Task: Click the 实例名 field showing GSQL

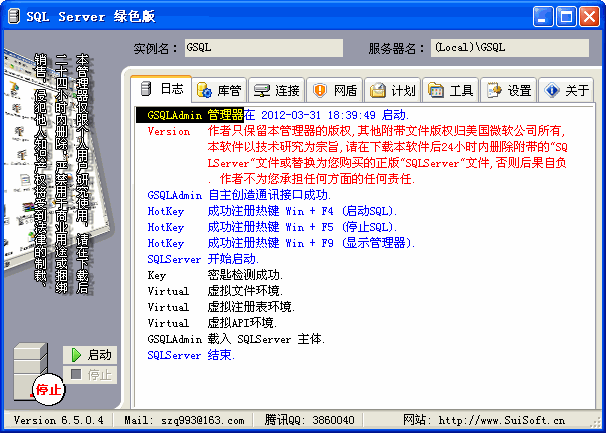Action: point(263,48)
